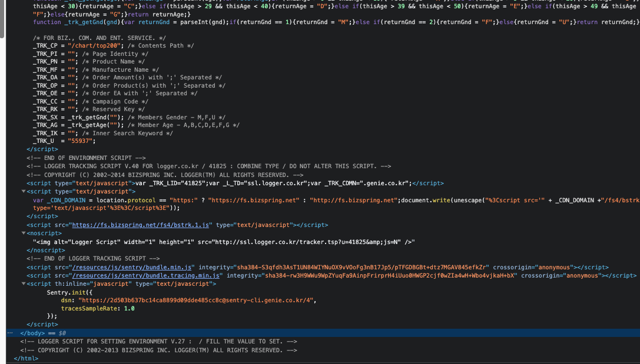Screen dimensions: 640x364
Task: Click the _TRK_CC Campaign Code line
Action: coord(91,102)
